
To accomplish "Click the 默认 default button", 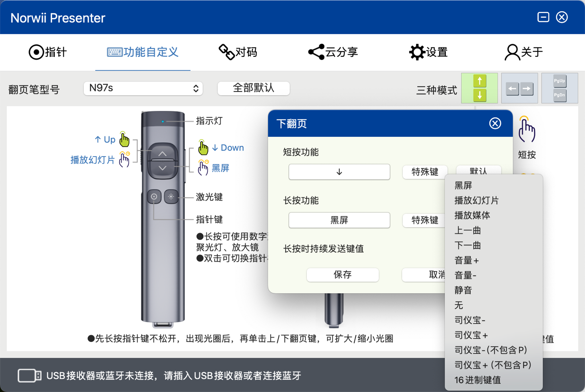I will click(x=478, y=170).
